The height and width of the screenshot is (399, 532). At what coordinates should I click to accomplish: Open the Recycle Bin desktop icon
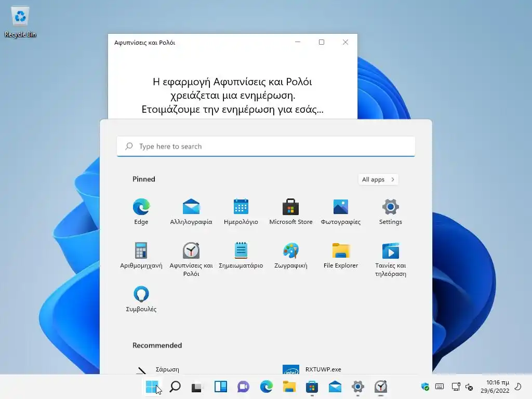[20, 22]
